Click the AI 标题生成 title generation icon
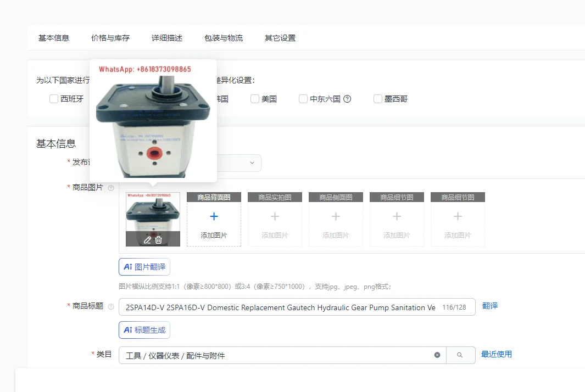Screen dimensions: 585x392 click(x=144, y=329)
